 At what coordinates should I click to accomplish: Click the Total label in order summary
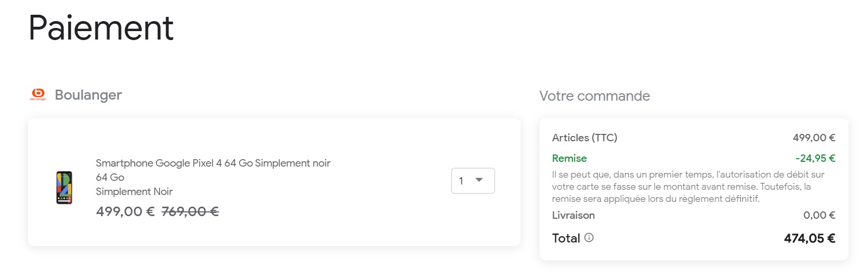(566, 238)
